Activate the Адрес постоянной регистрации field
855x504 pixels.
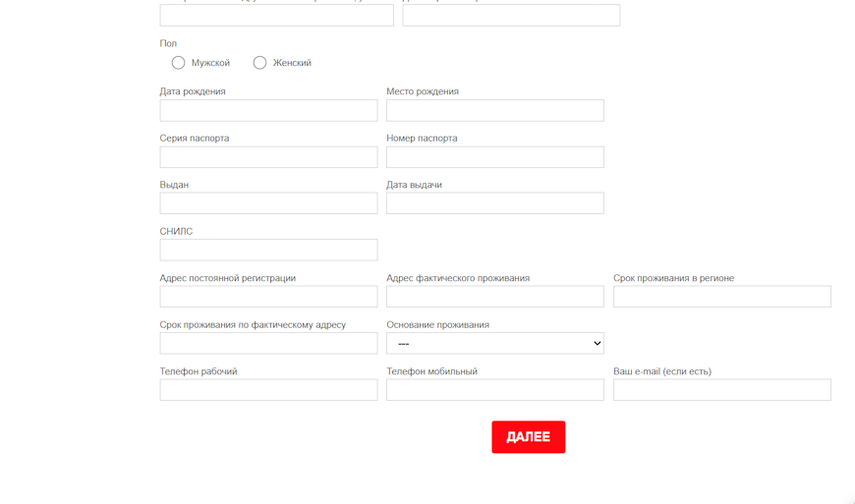click(x=268, y=297)
